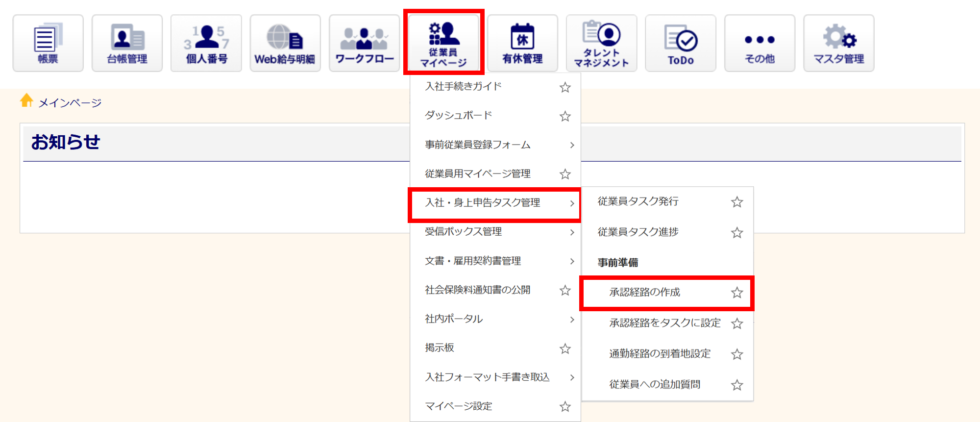Open the タレントマネジメント talent management icon

click(601, 43)
